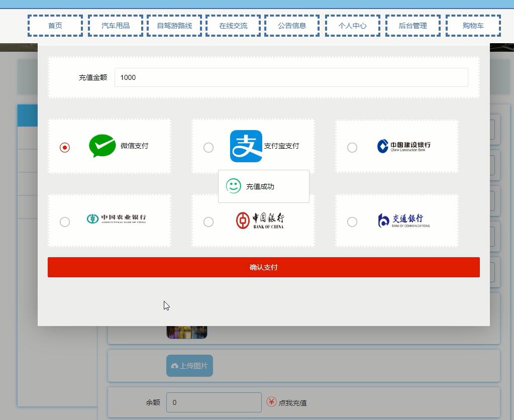The width and height of the screenshot is (514, 420).
Task: Open the 后台管理 navigation item
Action: coord(413,26)
